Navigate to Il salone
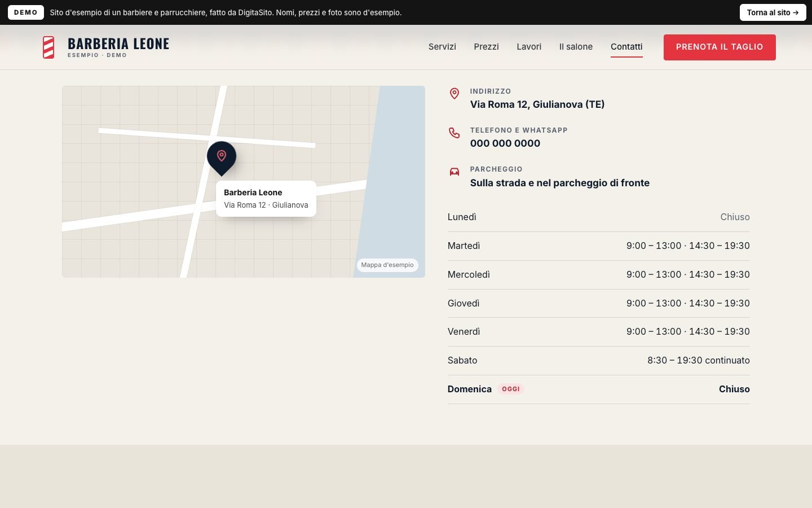The image size is (812, 508). 576,47
